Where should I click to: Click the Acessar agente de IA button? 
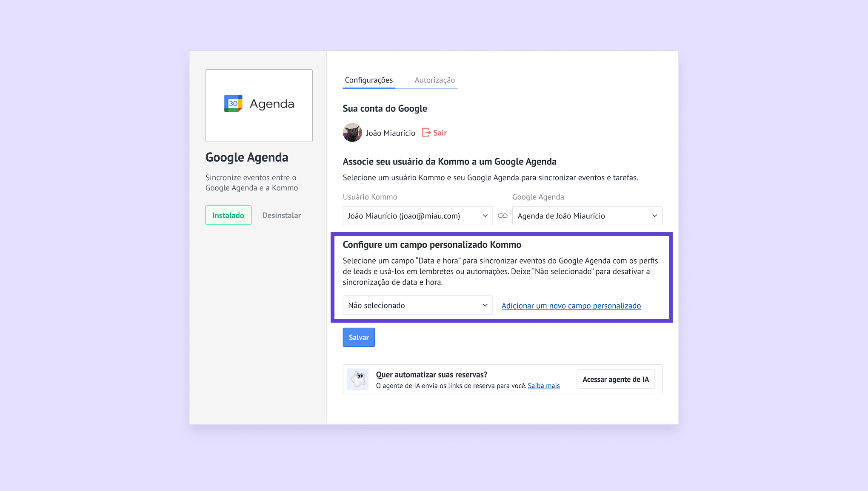615,379
